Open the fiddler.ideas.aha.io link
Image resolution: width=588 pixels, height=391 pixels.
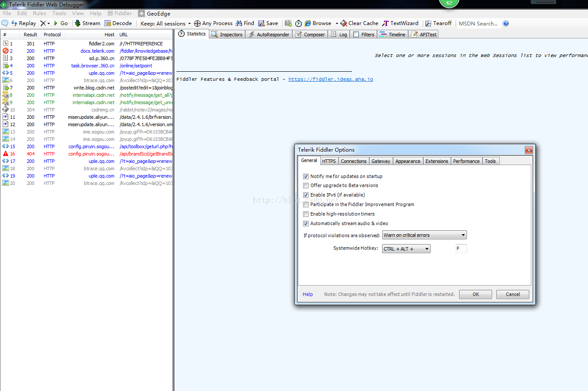tap(331, 79)
